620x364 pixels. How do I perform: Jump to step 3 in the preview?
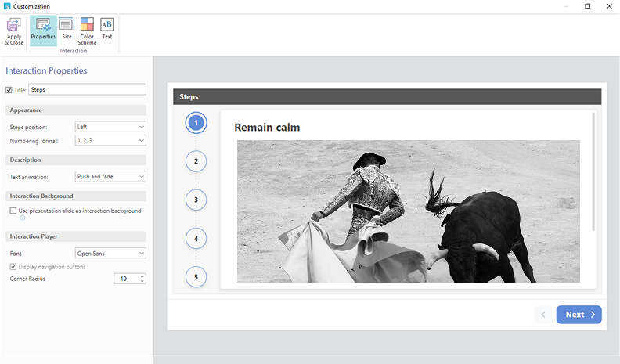[196, 200]
